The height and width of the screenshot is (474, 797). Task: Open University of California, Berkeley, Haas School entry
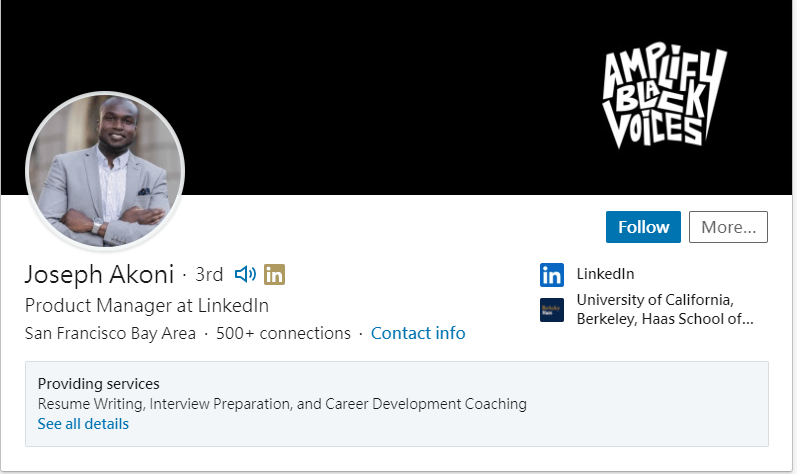coord(665,310)
